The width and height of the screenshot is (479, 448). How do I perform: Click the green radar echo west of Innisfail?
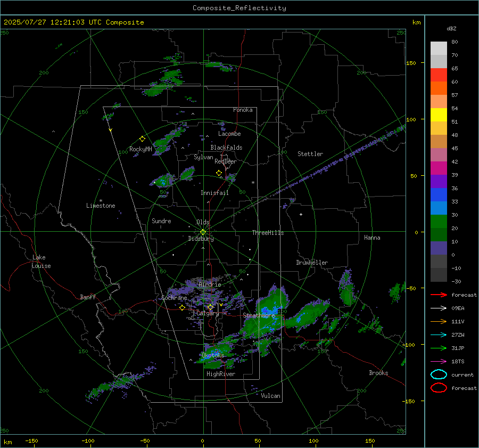[x=163, y=181]
